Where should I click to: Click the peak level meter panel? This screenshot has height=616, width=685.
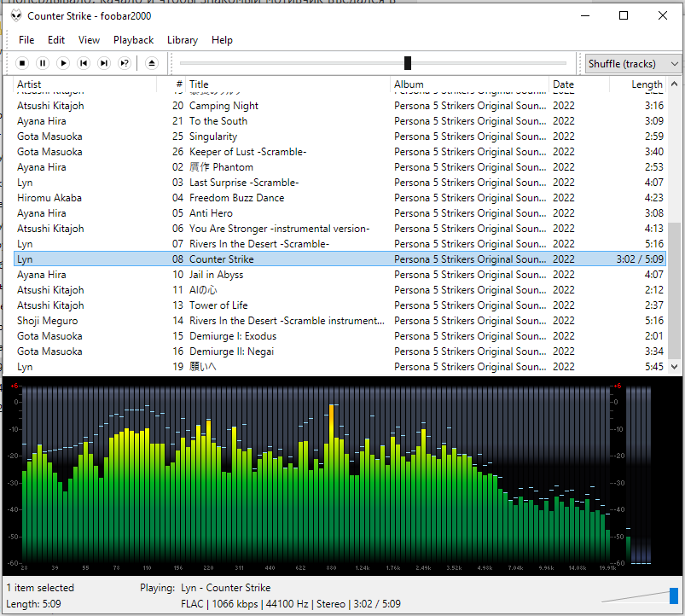[x=638, y=475]
